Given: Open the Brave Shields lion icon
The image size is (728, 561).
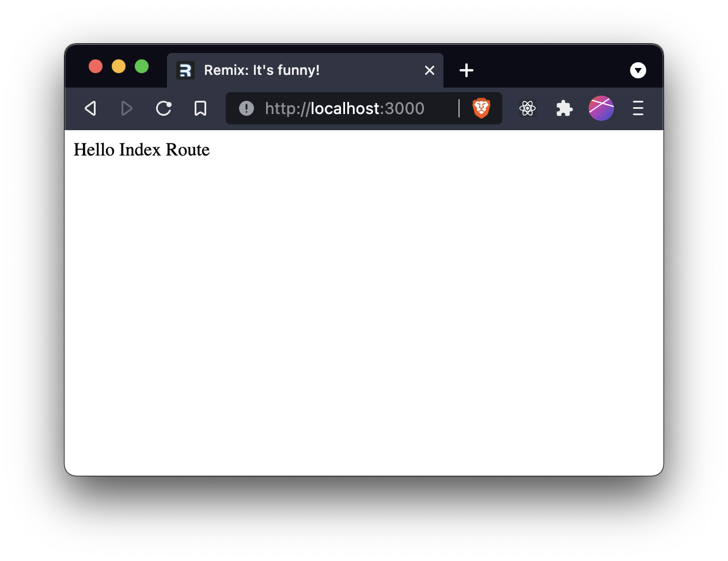Looking at the screenshot, I should (481, 108).
